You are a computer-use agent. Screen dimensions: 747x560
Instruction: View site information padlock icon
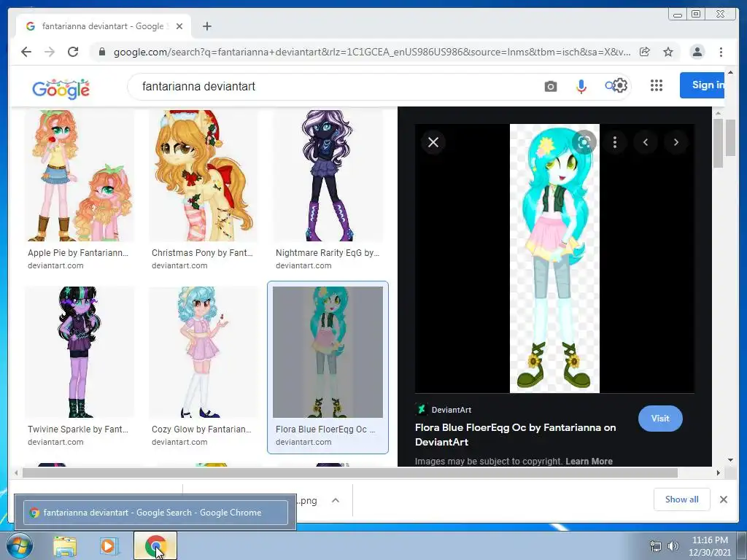pos(101,52)
